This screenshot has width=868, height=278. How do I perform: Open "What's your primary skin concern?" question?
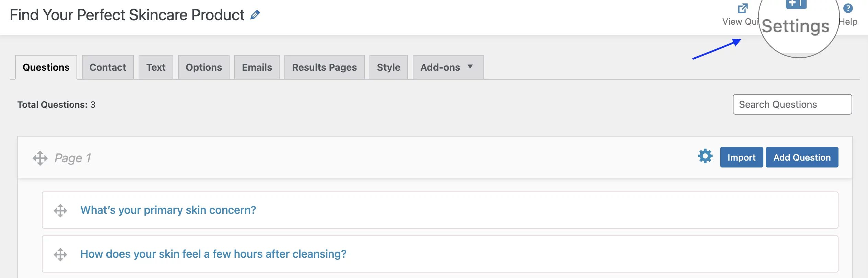(168, 210)
